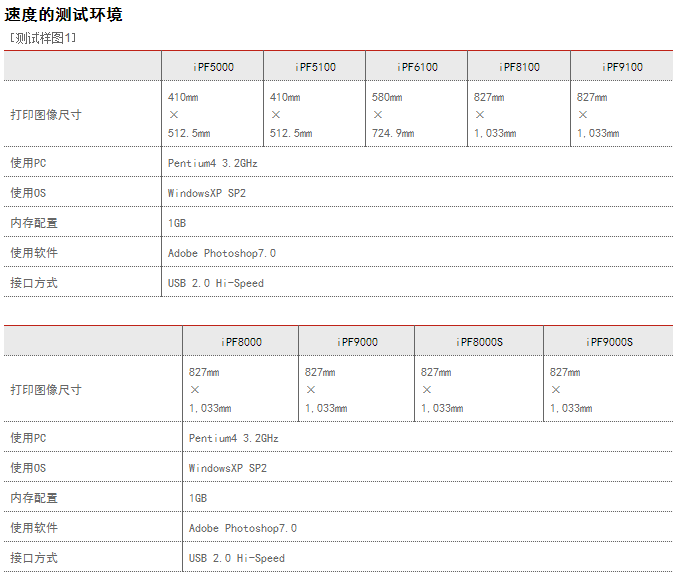
Task: Click 1,033mm under iPF9000S
Action: (x=571, y=408)
